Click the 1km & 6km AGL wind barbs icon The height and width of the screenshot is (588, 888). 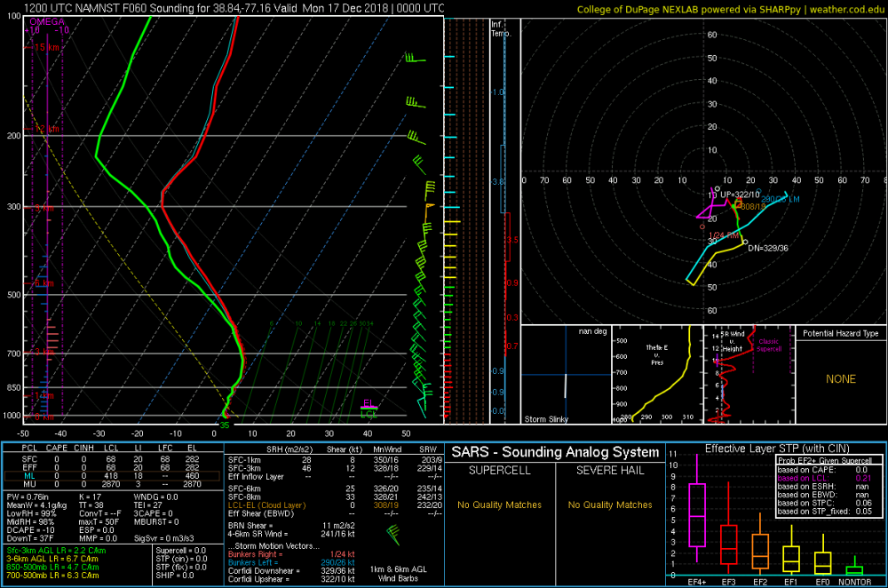393,534
